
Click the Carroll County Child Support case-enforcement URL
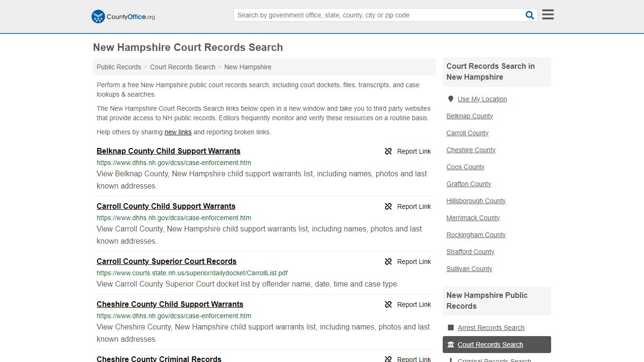(x=173, y=218)
